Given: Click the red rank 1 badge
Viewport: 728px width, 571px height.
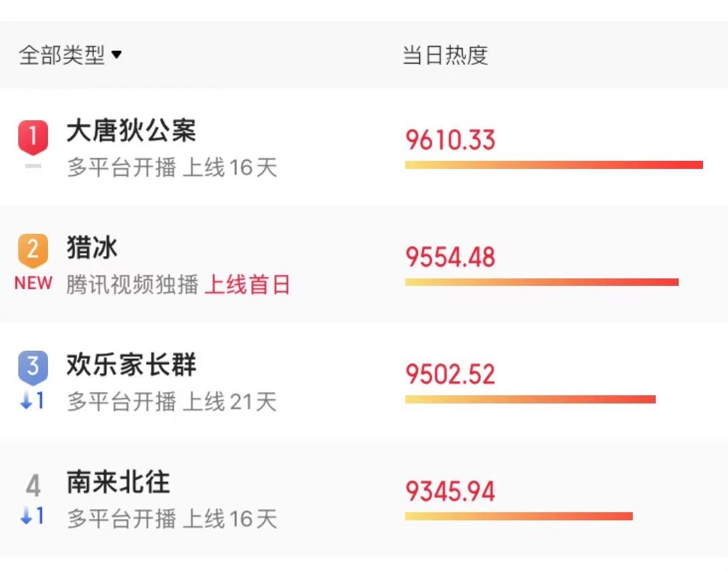Looking at the screenshot, I should [33, 138].
